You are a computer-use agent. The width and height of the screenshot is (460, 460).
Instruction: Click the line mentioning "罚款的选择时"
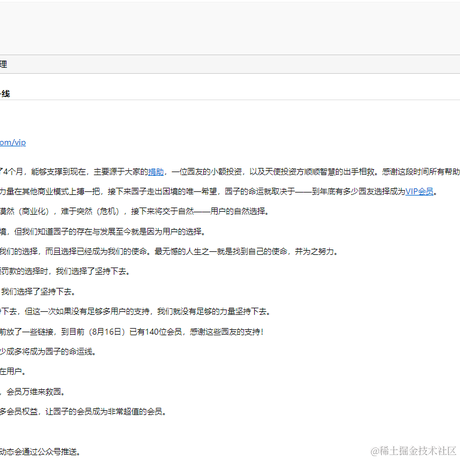click(x=64, y=271)
